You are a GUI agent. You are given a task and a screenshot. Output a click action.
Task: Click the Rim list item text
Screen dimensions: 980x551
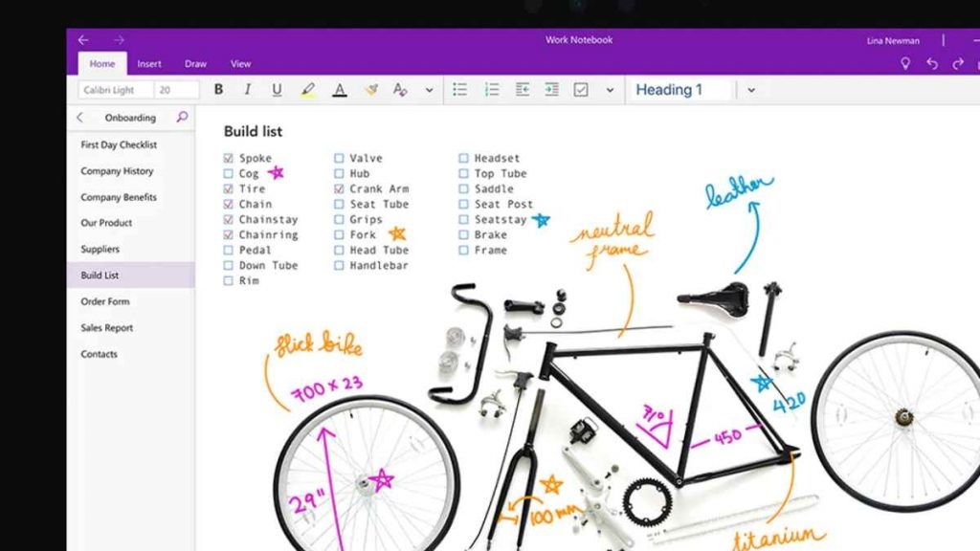(x=249, y=280)
